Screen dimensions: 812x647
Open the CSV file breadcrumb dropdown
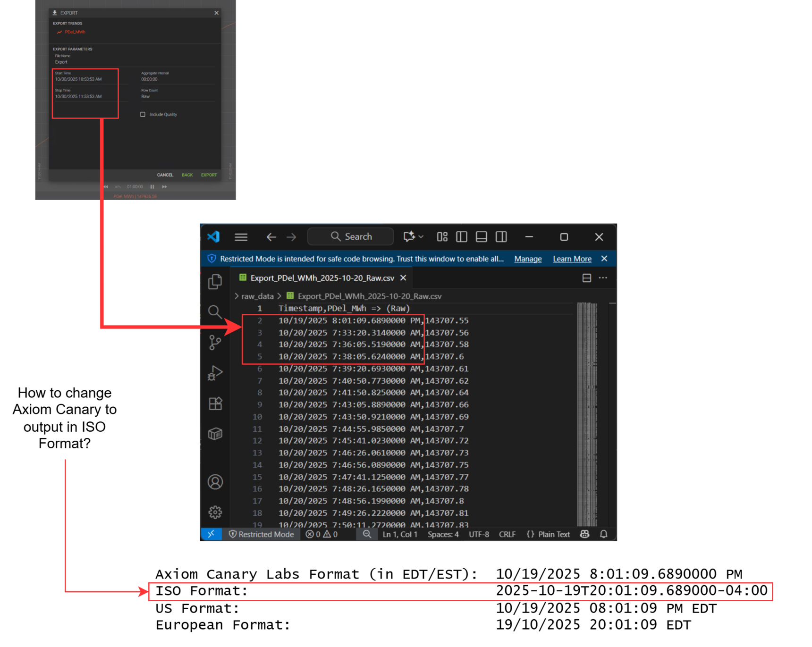point(364,296)
